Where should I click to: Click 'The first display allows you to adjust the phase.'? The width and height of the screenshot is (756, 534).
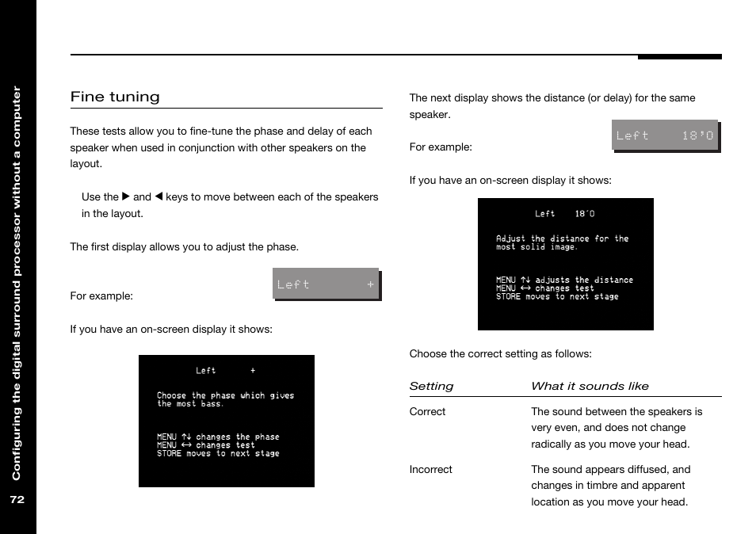click(184, 246)
